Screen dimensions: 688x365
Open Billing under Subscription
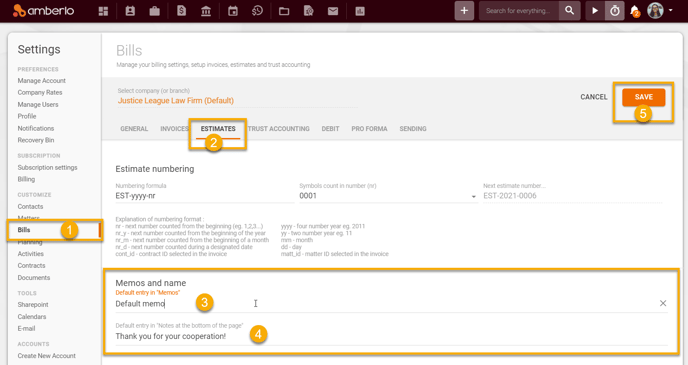point(26,179)
